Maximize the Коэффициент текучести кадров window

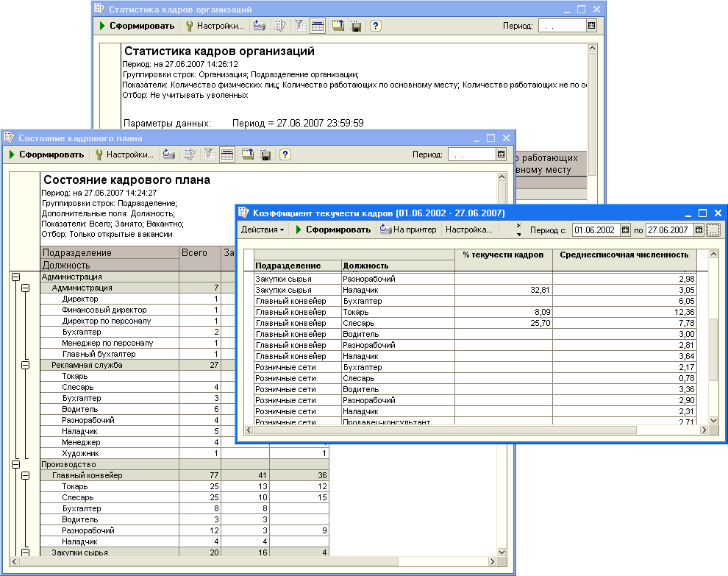coord(702,213)
